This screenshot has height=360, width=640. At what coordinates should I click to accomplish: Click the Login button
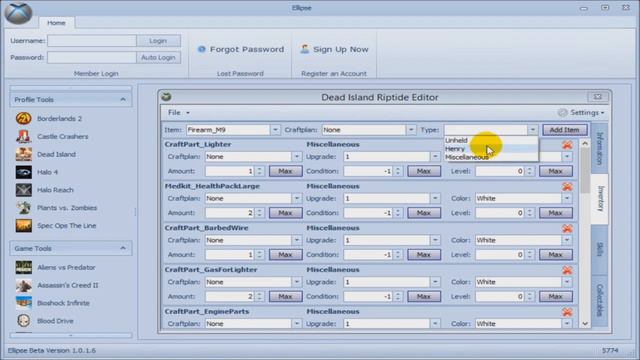pyautogui.click(x=158, y=41)
